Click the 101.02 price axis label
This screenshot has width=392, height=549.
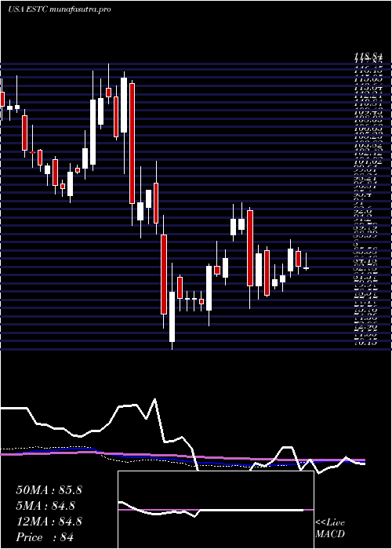368,162
